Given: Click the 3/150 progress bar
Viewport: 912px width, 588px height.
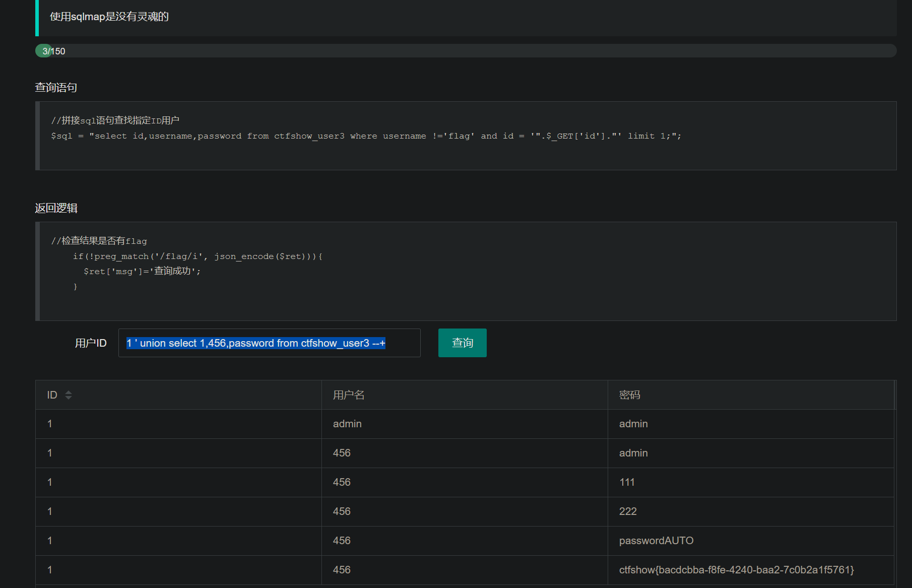Looking at the screenshot, I should click(x=466, y=51).
